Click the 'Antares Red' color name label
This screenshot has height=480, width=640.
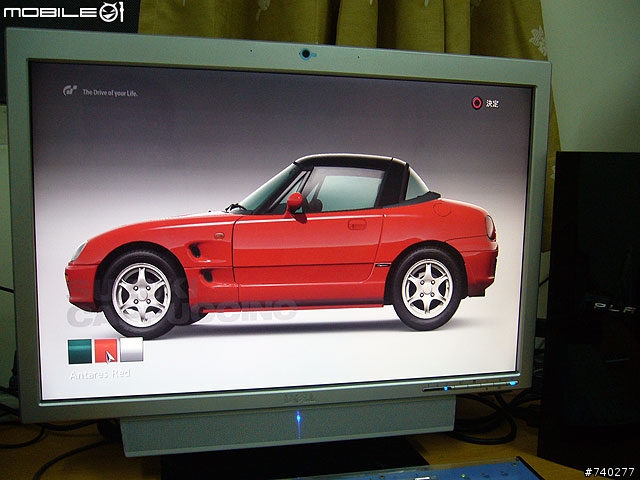pos(100,374)
